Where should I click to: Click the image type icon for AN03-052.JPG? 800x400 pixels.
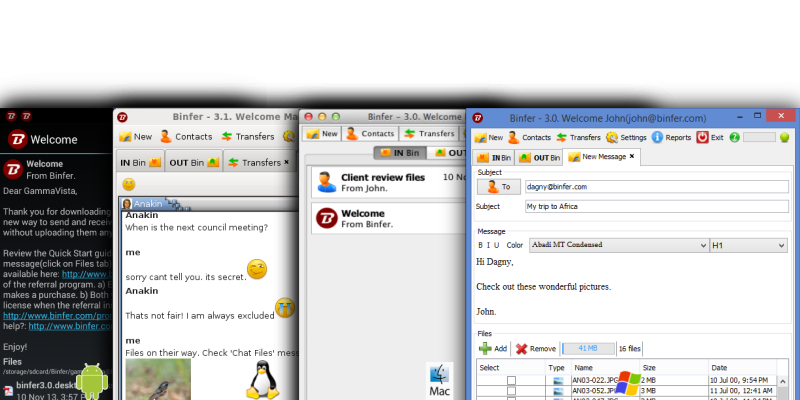pyautogui.click(x=558, y=391)
